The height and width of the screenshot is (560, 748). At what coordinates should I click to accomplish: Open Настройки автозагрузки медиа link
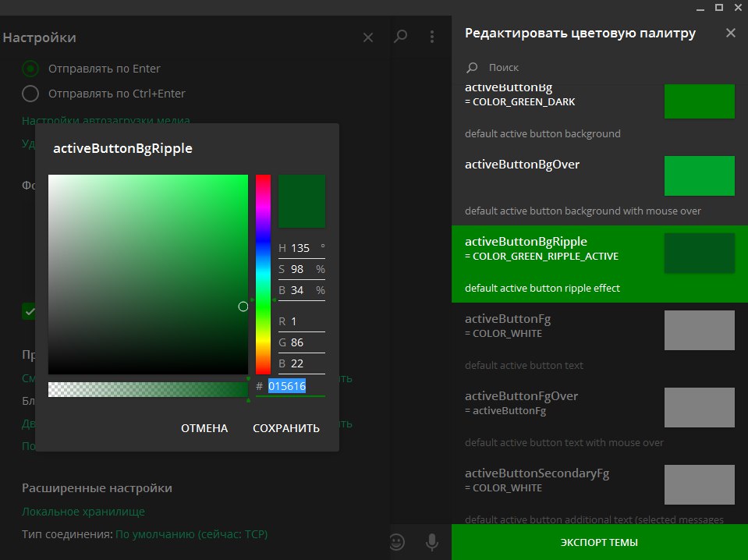coord(106,120)
